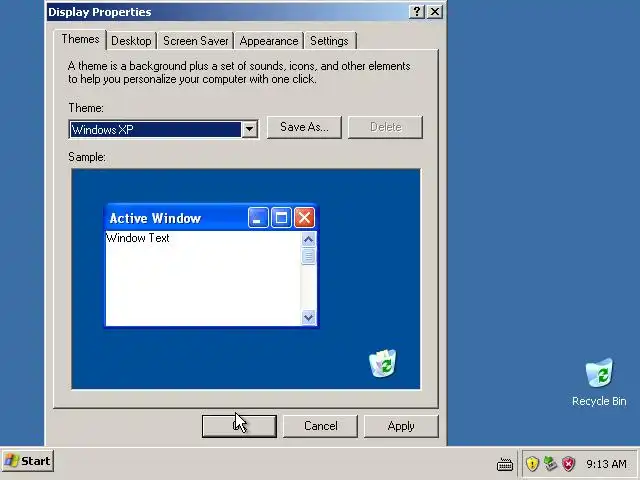Click the Display Properties title bar text
The height and width of the screenshot is (480, 640).
click(x=100, y=12)
